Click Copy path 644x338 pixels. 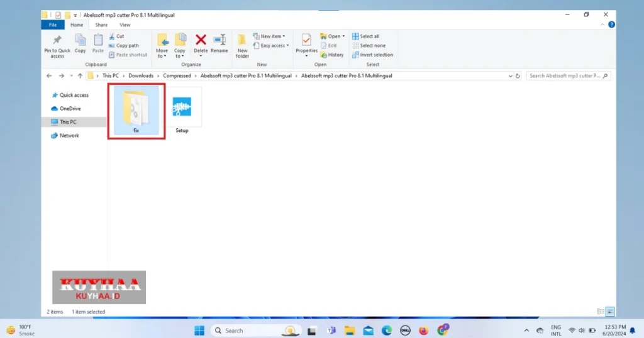point(124,45)
